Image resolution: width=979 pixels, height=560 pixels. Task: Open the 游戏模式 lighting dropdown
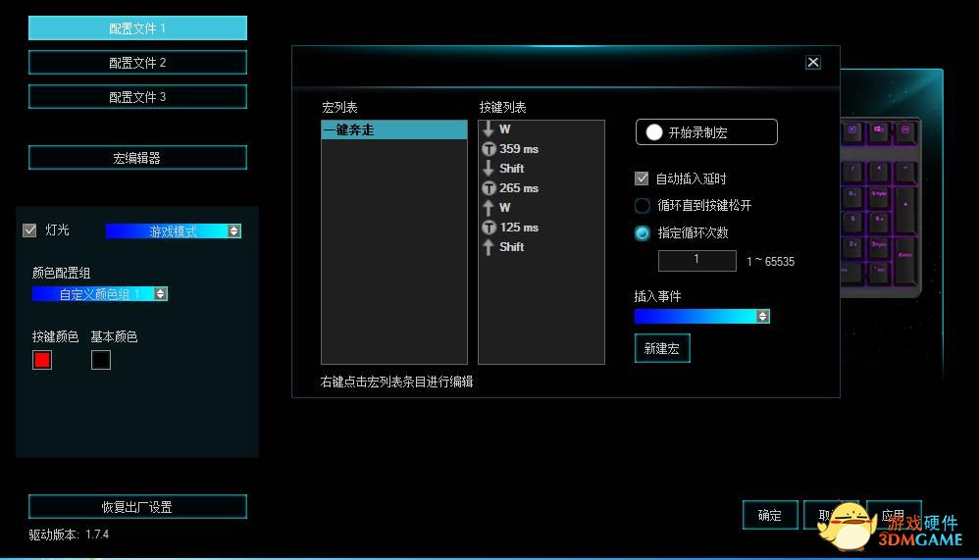pos(233,231)
